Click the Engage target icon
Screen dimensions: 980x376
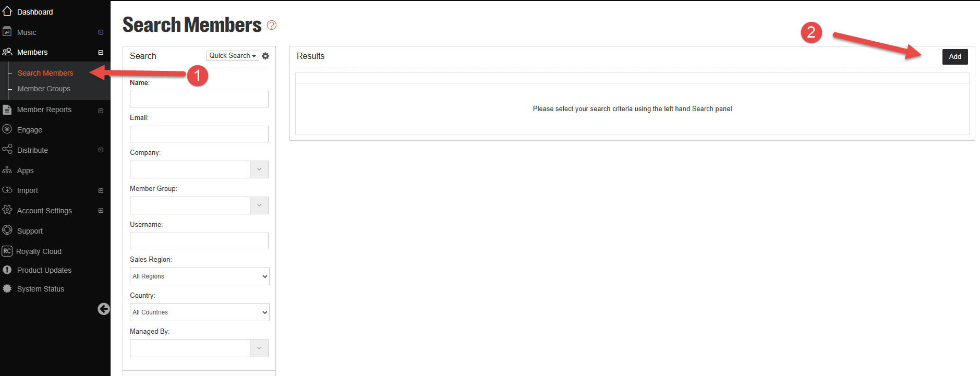point(7,129)
